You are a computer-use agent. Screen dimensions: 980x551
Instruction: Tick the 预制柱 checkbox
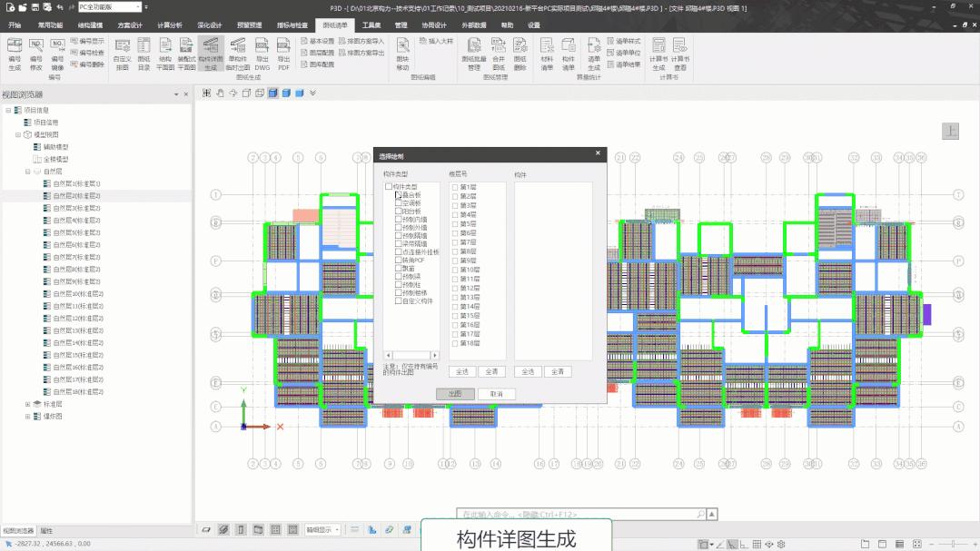[x=399, y=285]
